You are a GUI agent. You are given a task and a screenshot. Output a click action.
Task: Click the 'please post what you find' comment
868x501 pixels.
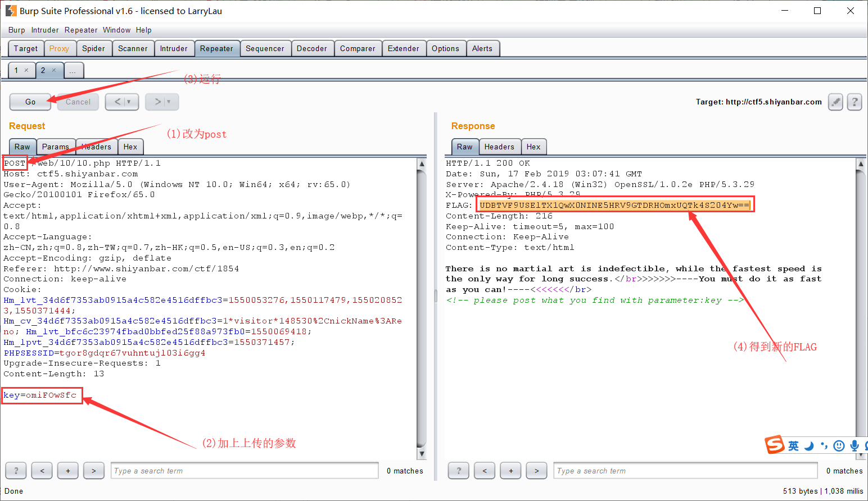point(595,300)
